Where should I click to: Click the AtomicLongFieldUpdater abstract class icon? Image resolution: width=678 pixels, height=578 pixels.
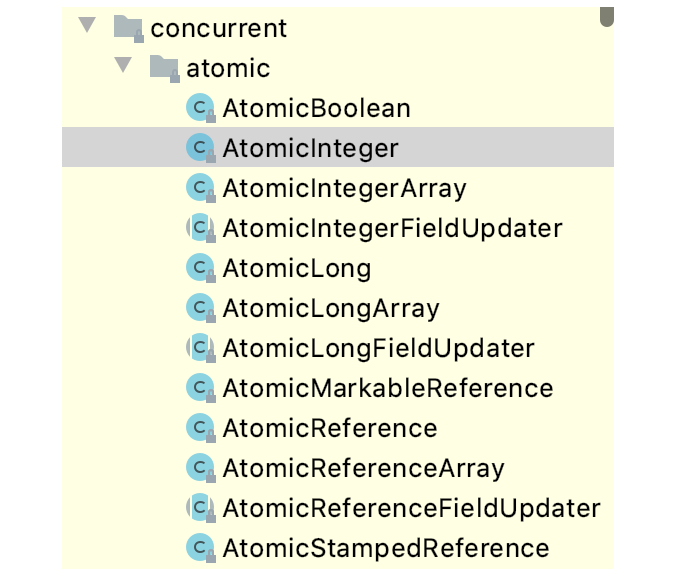tap(201, 348)
